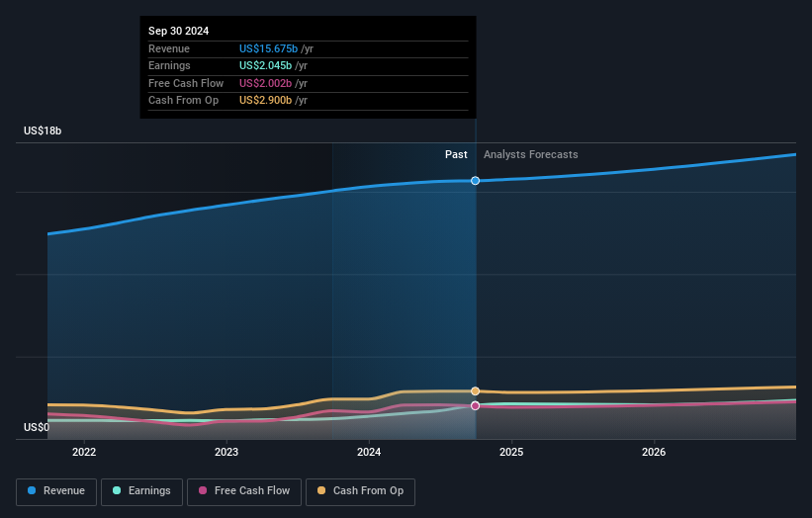Toggle the Cash From Op legend button
This screenshot has width=812, height=518.
[x=360, y=491]
